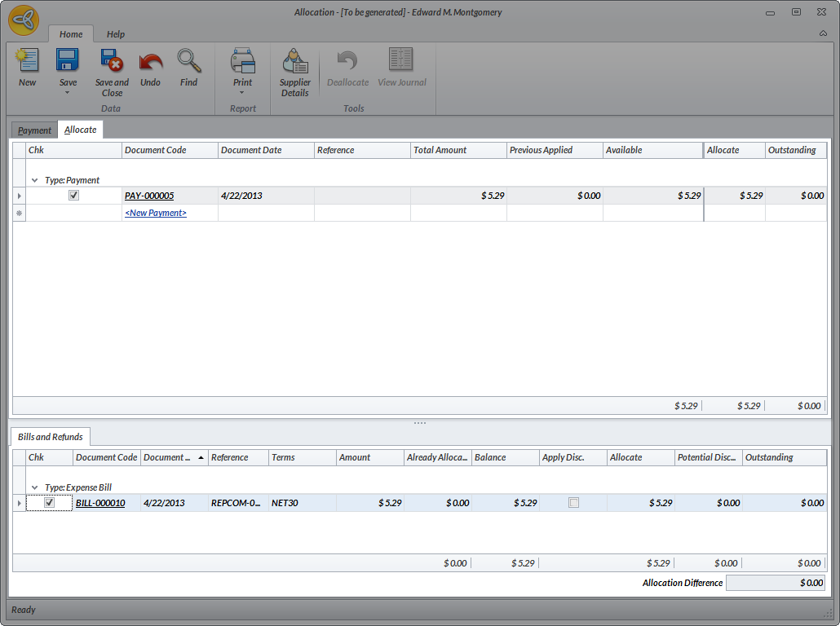Open the PAY-000005 document link
Image resolution: width=840 pixels, height=626 pixels.
(149, 196)
